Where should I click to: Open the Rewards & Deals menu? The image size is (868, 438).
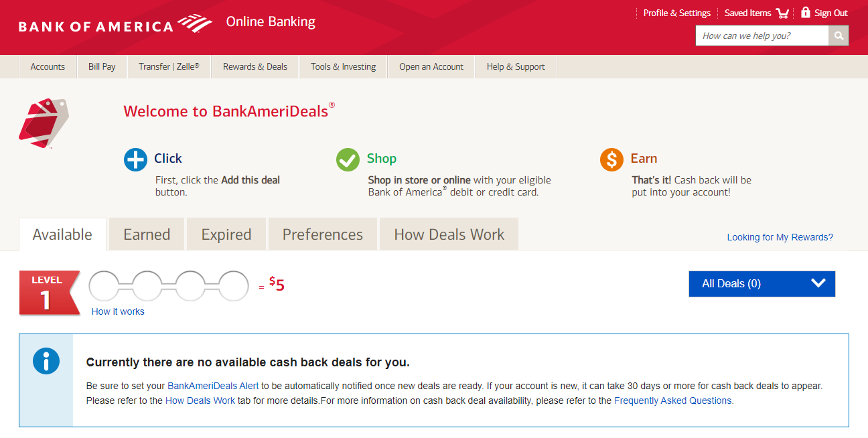click(255, 66)
